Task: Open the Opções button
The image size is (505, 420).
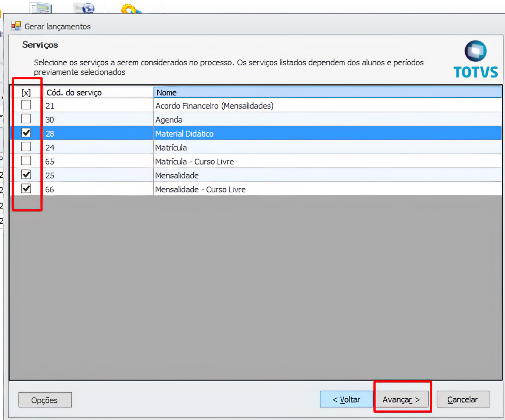Action: pos(45,400)
